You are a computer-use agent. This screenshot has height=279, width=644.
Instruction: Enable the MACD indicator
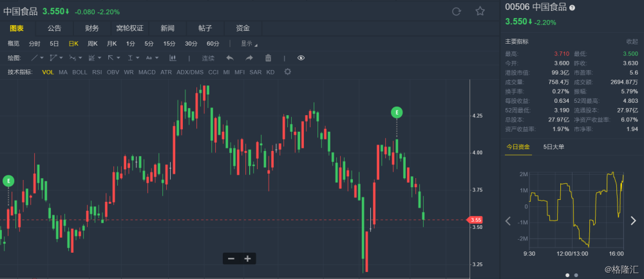click(147, 72)
